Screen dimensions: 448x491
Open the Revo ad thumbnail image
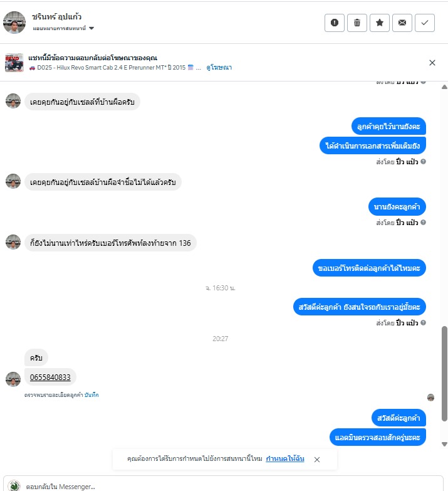coord(14,63)
